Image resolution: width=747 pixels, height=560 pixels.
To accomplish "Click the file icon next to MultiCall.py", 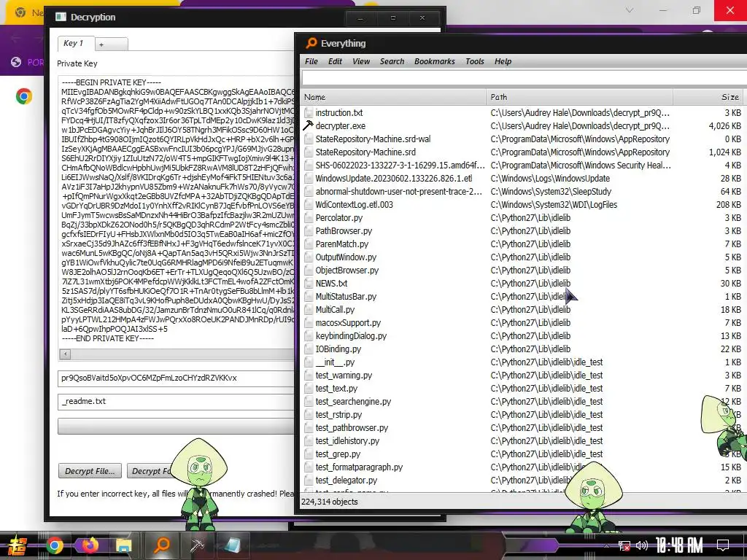I will (309, 309).
